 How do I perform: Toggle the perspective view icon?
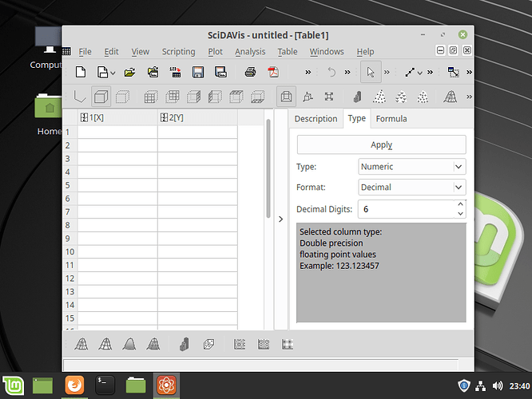[286, 97]
